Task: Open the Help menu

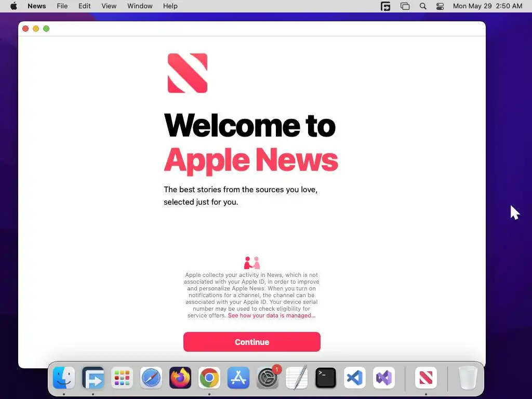Action: click(x=170, y=6)
